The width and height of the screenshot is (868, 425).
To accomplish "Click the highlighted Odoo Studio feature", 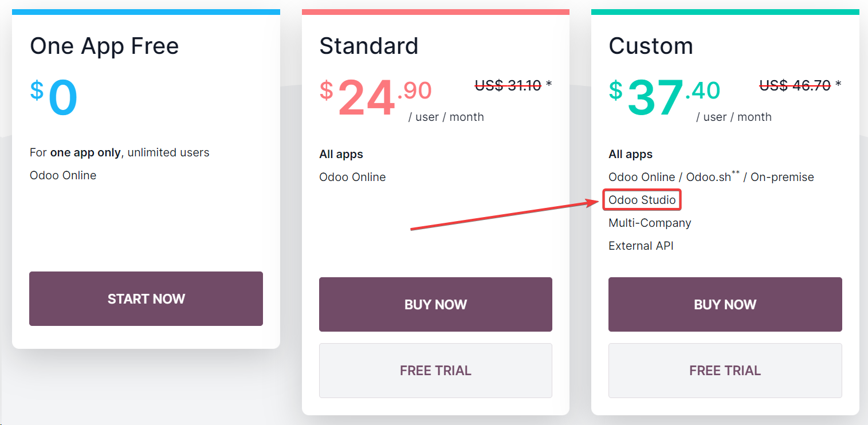I will (642, 200).
